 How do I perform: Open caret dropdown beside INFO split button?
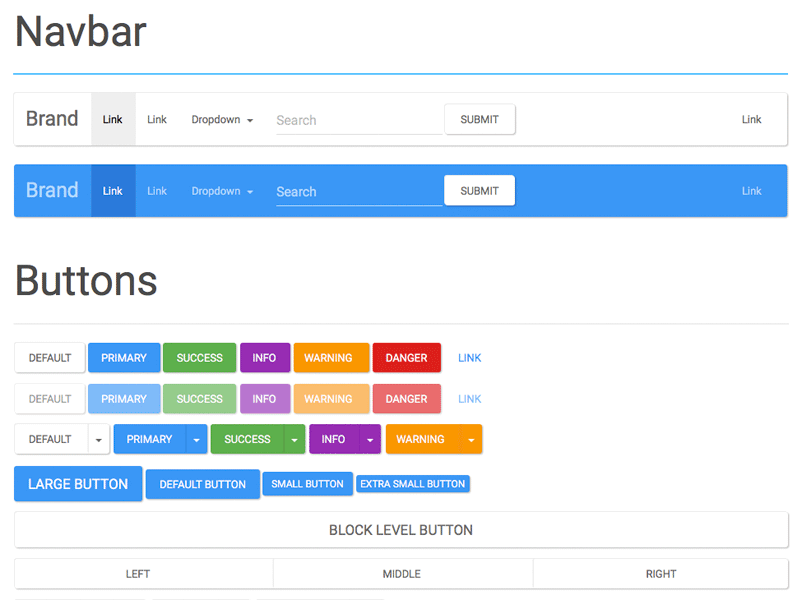point(370,439)
